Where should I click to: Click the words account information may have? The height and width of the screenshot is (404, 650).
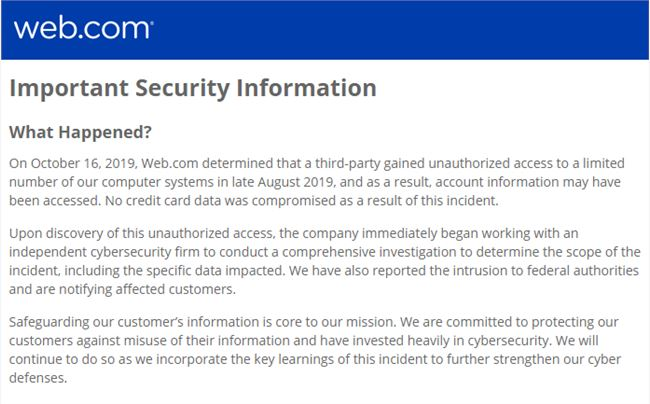(528, 182)
